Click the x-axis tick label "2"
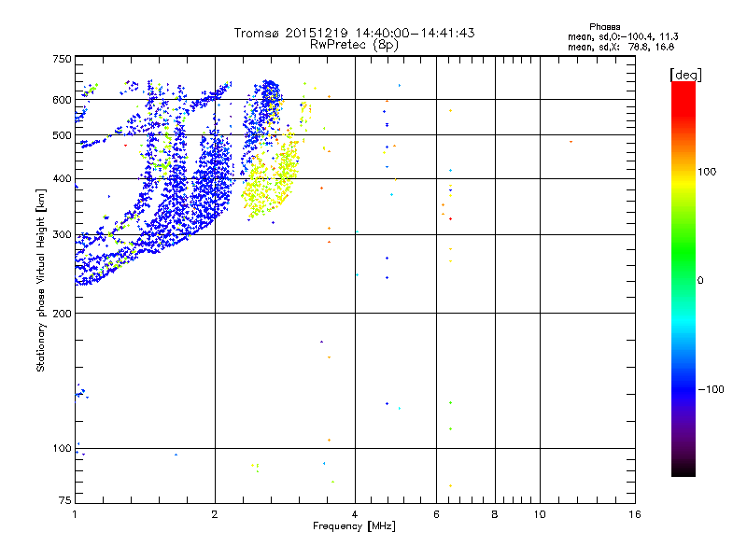 tap(215, 514)
